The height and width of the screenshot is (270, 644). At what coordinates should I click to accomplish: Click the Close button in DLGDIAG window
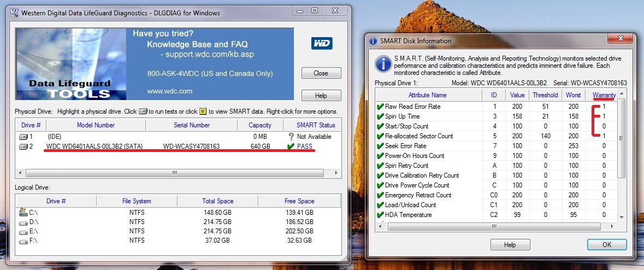(x=321, y=73)
